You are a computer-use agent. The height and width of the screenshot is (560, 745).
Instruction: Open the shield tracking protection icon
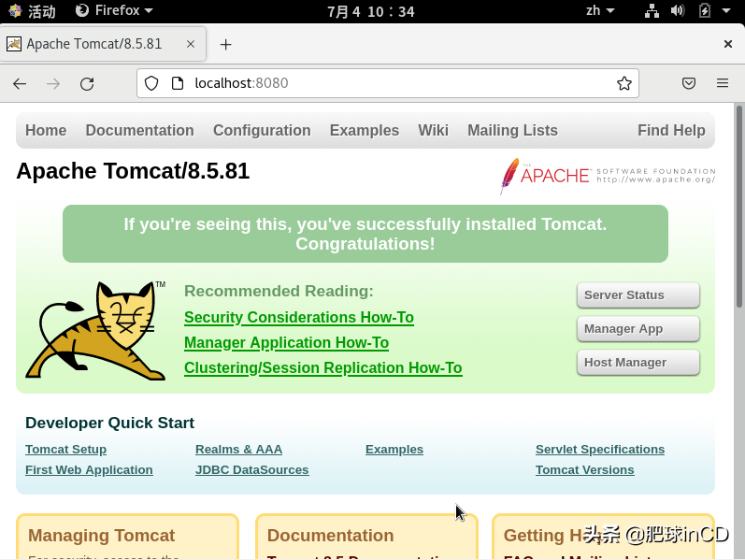(x=151, y=83)
